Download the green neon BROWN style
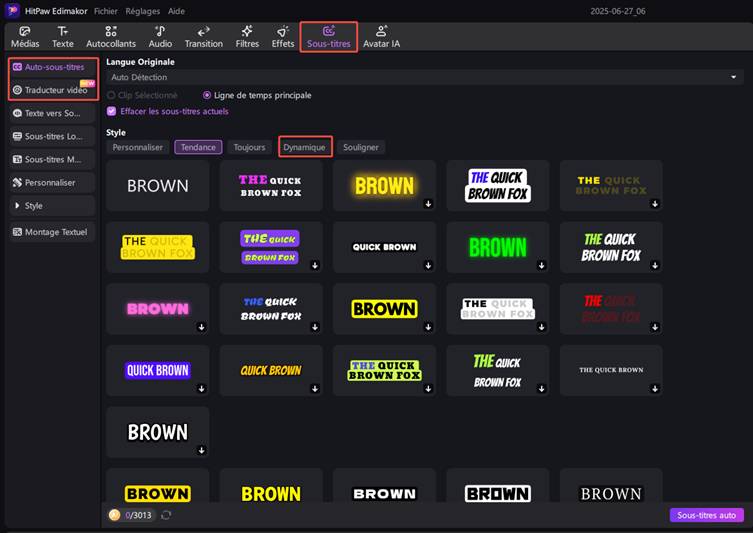This screenshot has width=753, height=533. pyautogui.click(x=541, y=265)
